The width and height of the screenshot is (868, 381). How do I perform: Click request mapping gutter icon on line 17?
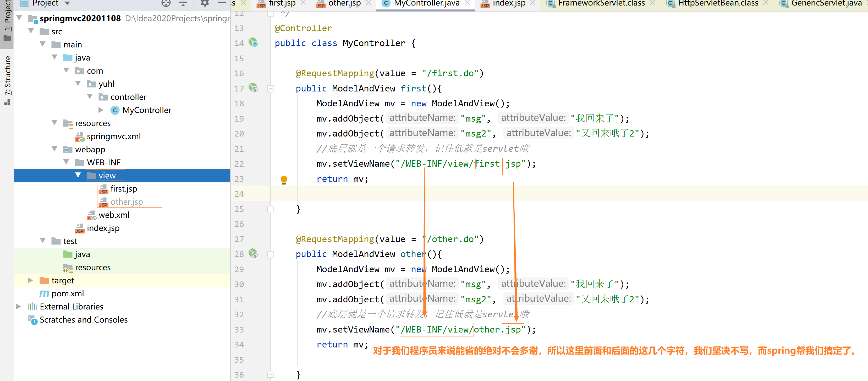point(253,88)
